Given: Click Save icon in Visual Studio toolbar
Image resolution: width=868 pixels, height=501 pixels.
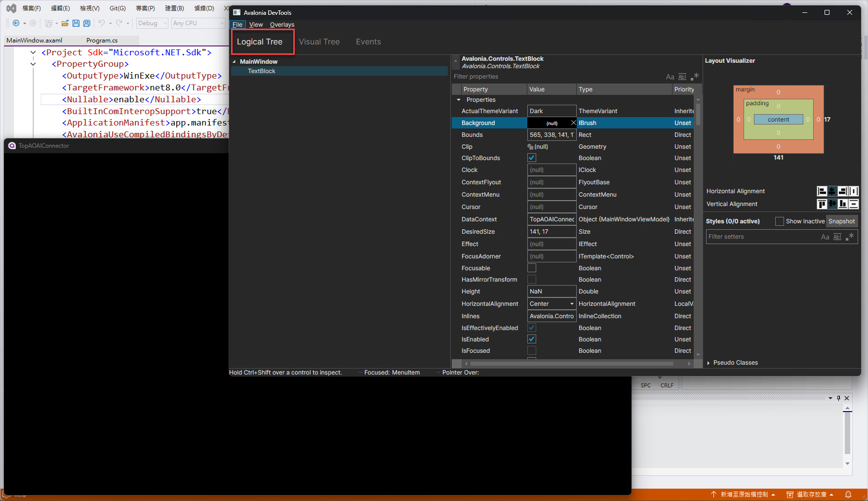Looking at the screenshot, I should pos(76,23).
